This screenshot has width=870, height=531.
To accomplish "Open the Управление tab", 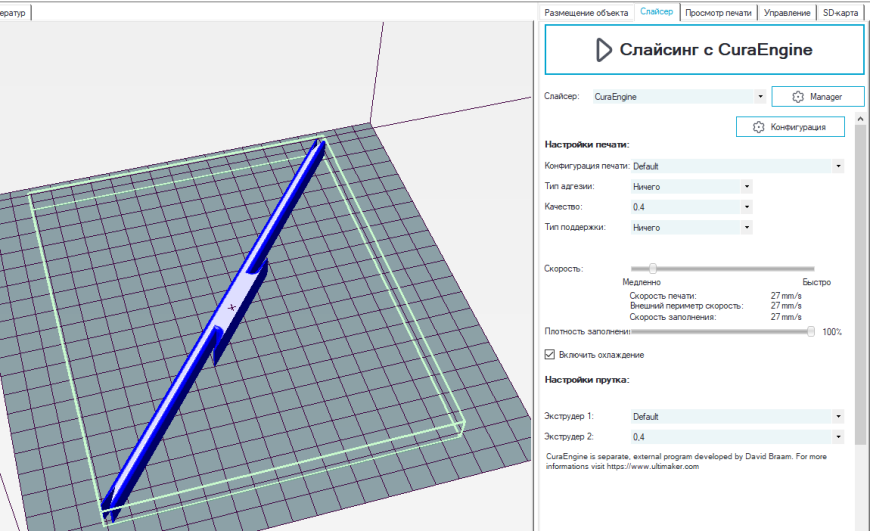I will click(787, 12).
